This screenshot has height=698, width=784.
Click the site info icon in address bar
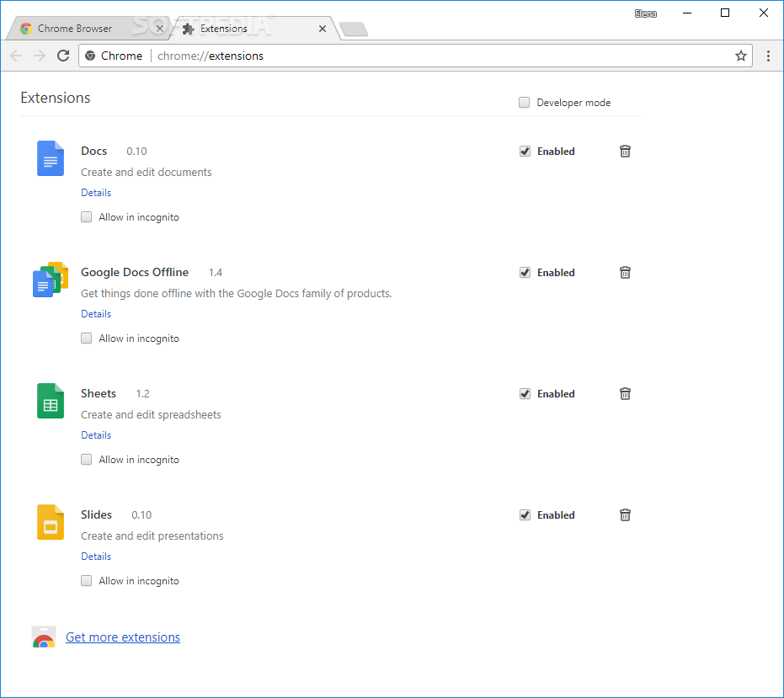tap(90, 56)
